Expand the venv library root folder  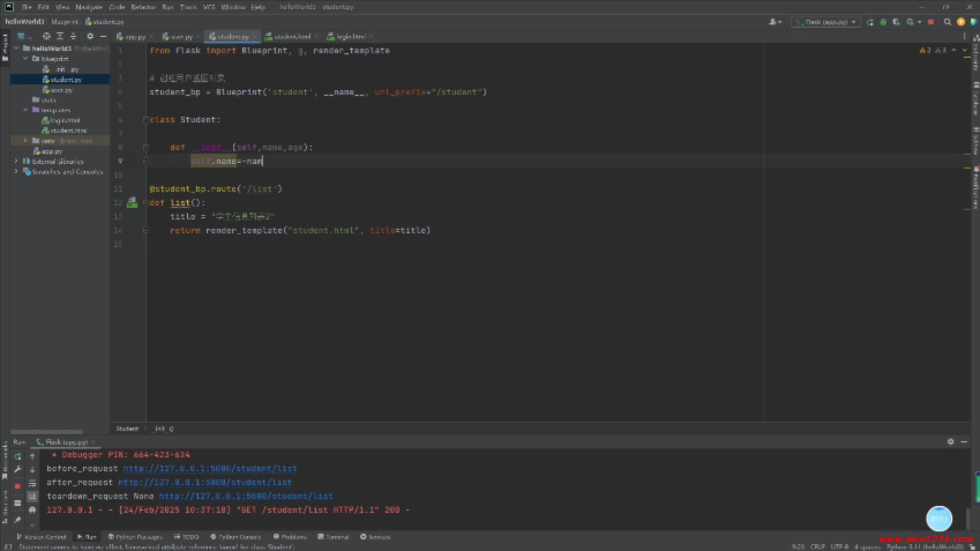click(x=25, y=140)
